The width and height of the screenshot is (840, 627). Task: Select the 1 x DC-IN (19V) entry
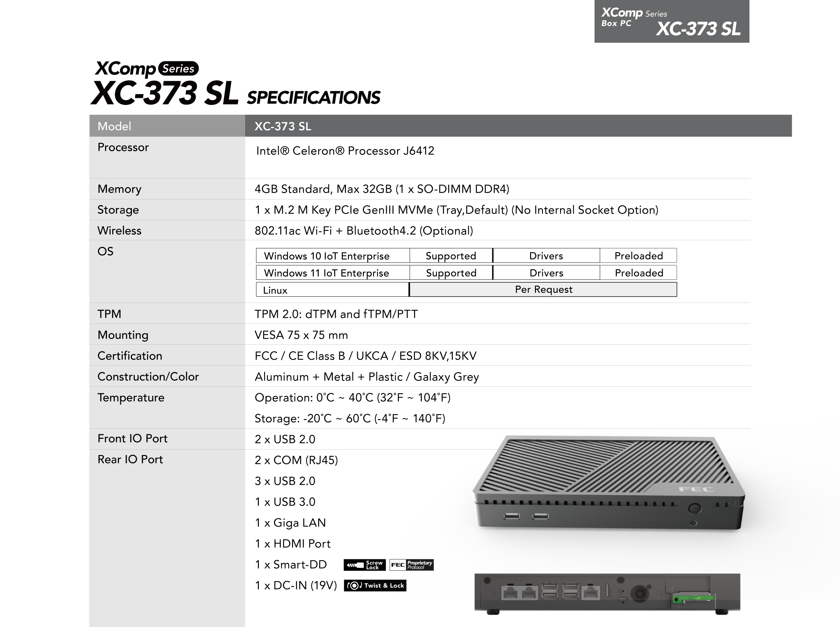[296, 586]
